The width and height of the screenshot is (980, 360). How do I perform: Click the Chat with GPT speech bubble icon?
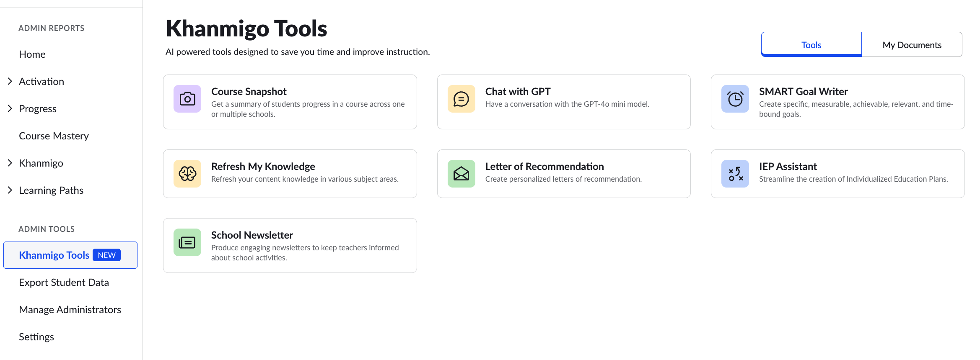(x=461, y=99)
